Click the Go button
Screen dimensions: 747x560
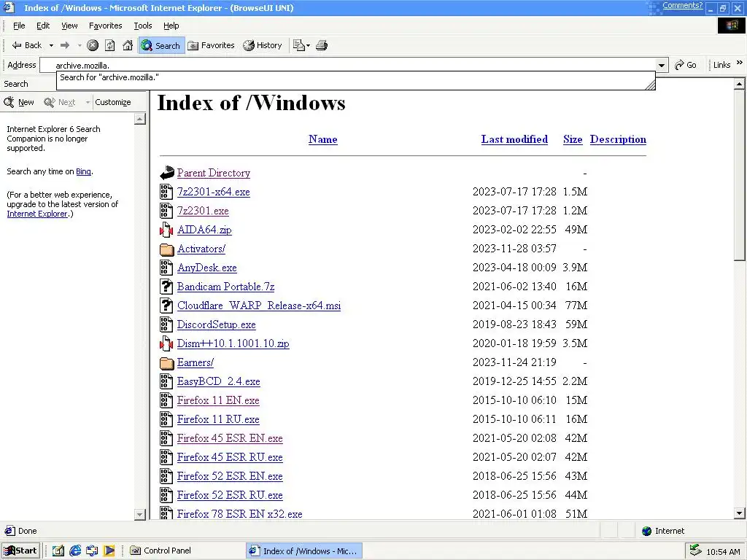point(686,65)
